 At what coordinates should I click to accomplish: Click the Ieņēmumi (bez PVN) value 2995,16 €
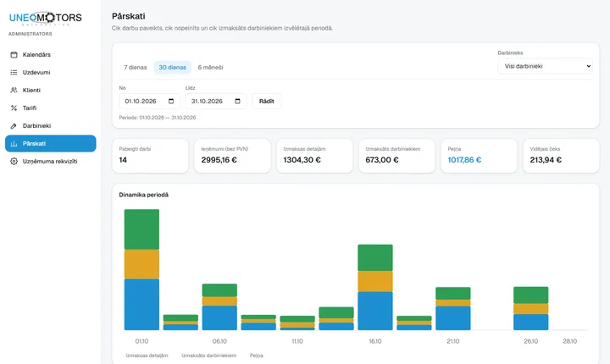click(x=219, y=160)
